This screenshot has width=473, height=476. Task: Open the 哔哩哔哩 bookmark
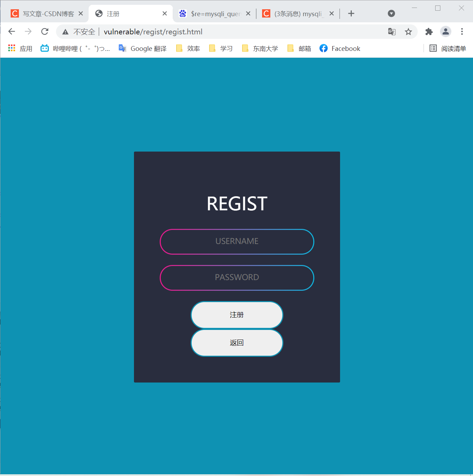pyautogui.click(x=75, y=48)
